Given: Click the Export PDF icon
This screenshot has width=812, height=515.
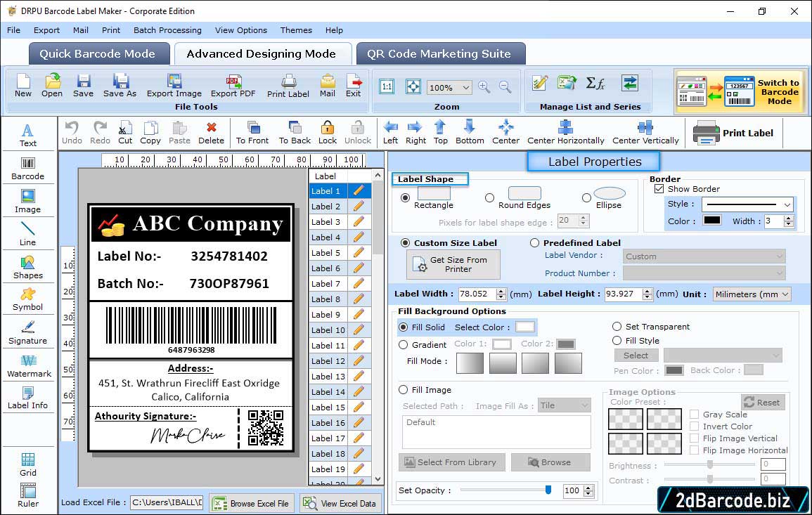Looking at the screenshot, I should click(233, 86).
